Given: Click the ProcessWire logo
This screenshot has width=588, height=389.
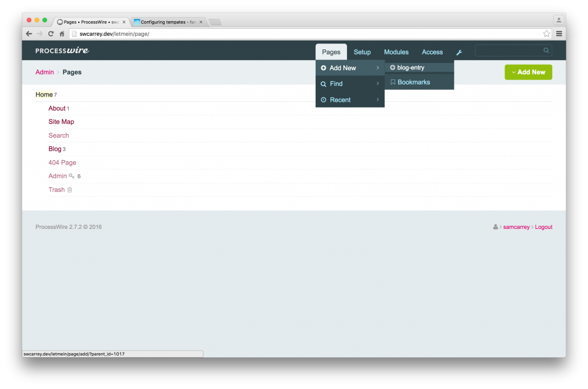Looking at the screenshot, I should [61, 51].
